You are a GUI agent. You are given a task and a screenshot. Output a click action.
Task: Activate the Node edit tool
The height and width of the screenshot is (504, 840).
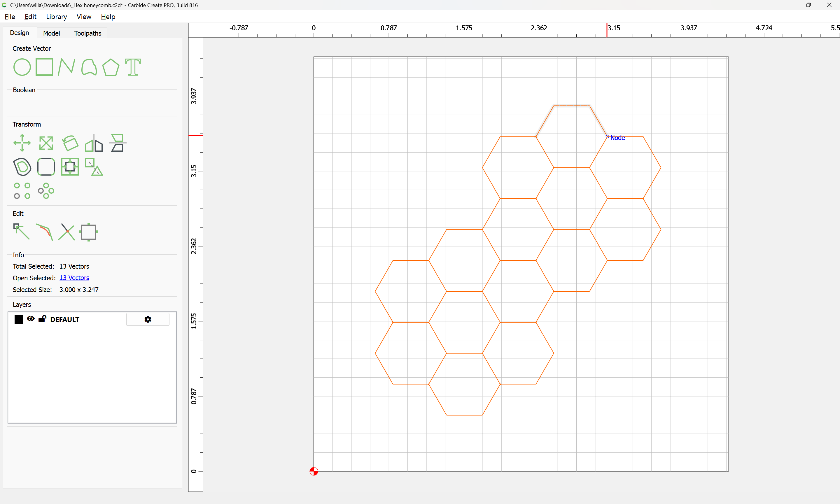tap(21, 232)
